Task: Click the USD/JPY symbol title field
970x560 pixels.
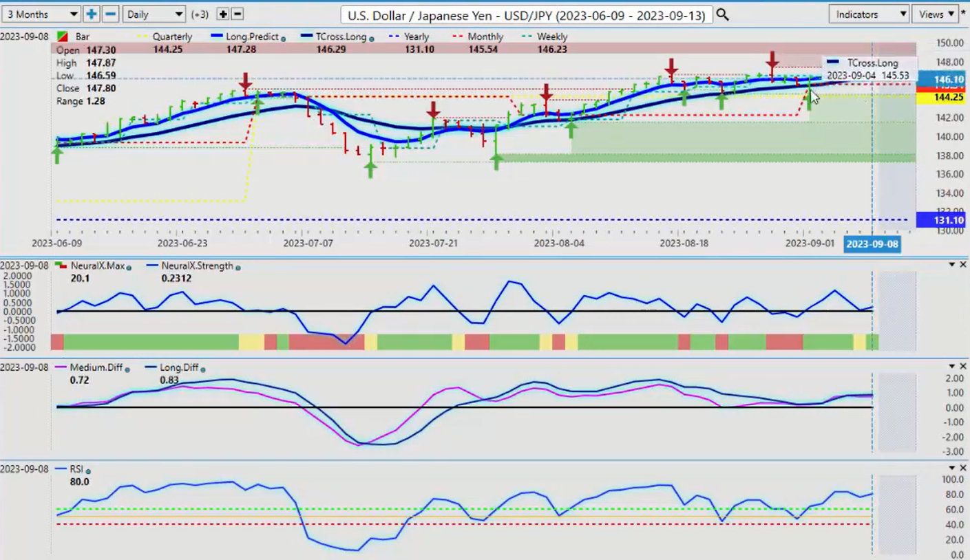Action: click(x=527, y=14)
